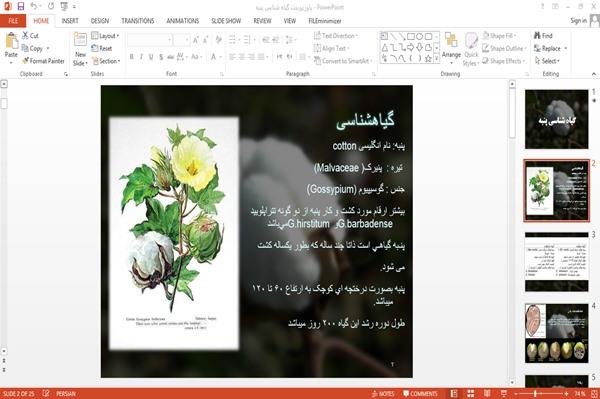
Task: Fit slide to current window icon
Action: 594,394
